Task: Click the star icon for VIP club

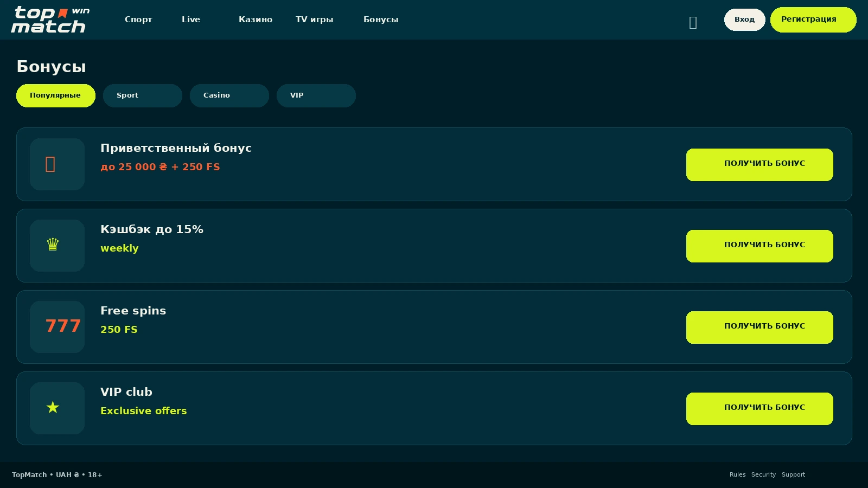Action: [53, 407]
